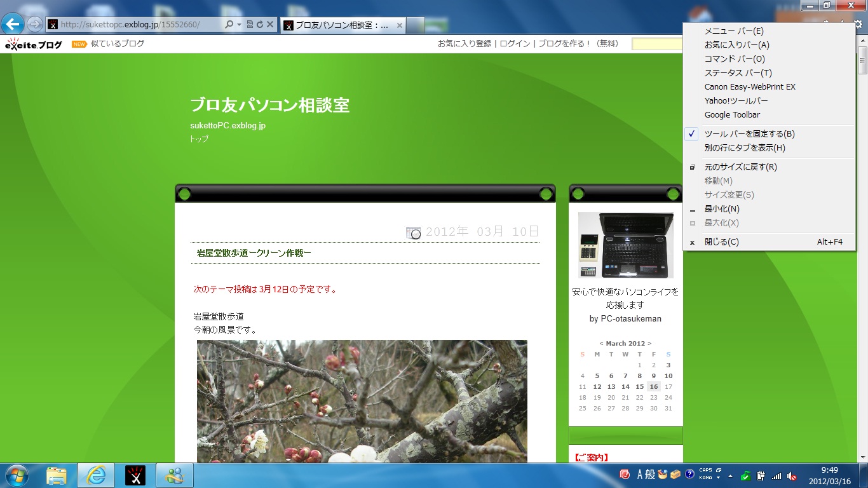This screenshot has height=488, width=868.
Task: Open Windows Explorer from taskbar
Action: coord(56,475)
